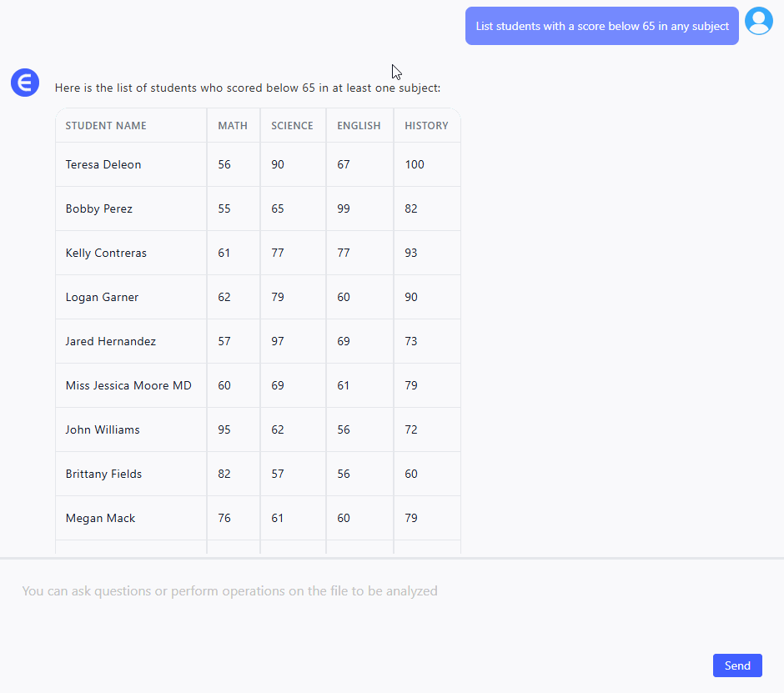
Task: Click the Math column header
Action: tap(233, 126)
